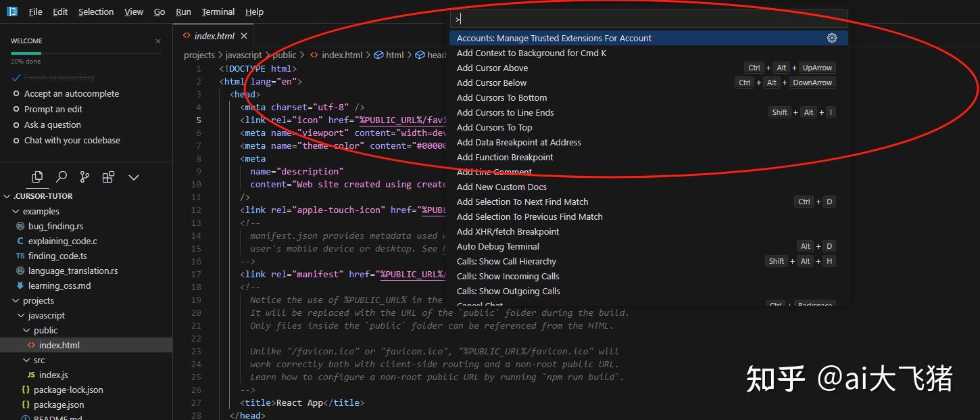Open the additional views chevron dropdown
The width and height of the screenshot is (980, 420).
pyautogui.click(x=133, y=177)
